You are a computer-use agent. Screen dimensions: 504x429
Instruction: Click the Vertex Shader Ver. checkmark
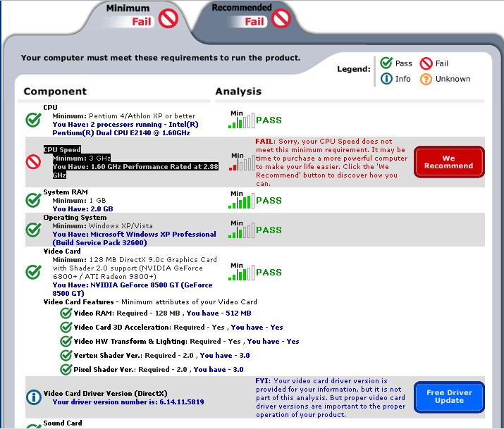click(x=66, y=356)
